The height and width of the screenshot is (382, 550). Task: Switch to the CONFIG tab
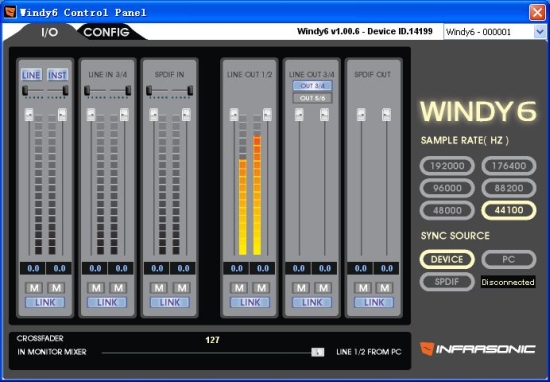pyautogui.click(x=107, y=32)
